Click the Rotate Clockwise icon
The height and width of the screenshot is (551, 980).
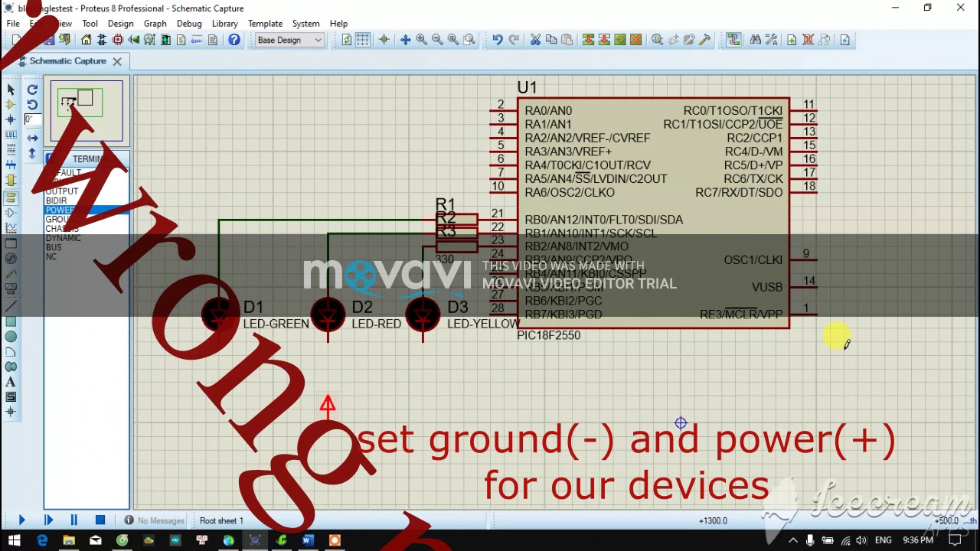32,90
